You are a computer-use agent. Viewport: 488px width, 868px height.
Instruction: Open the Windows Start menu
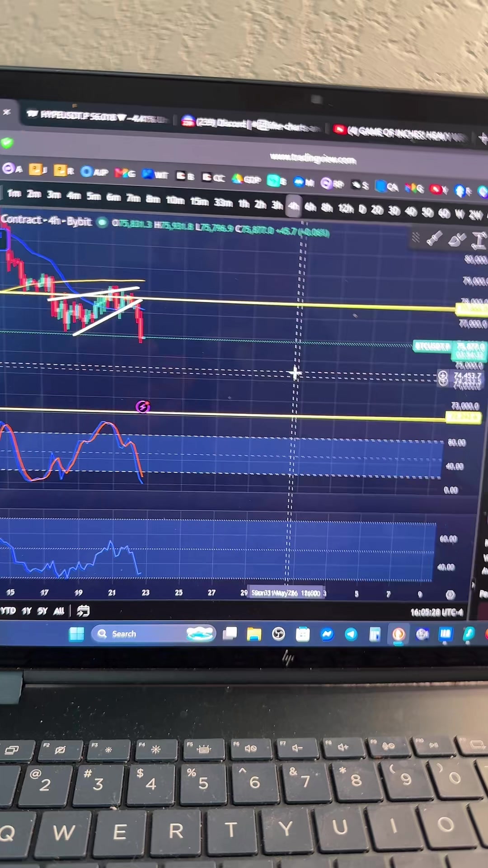point(76,634)
